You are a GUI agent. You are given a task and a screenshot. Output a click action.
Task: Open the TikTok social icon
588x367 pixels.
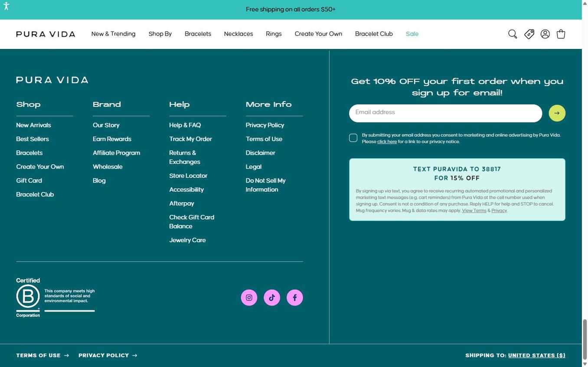click(x=272, y=298)
